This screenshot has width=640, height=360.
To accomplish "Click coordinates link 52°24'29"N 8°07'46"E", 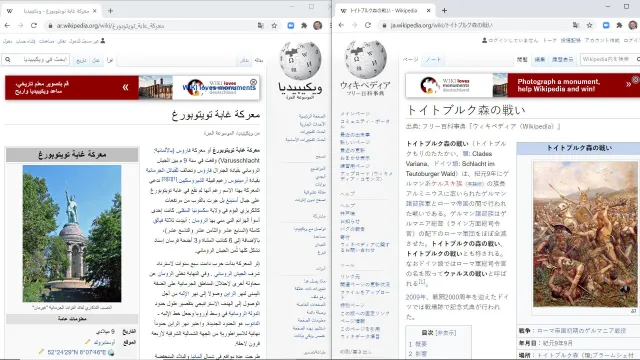I will click(76, 352).
